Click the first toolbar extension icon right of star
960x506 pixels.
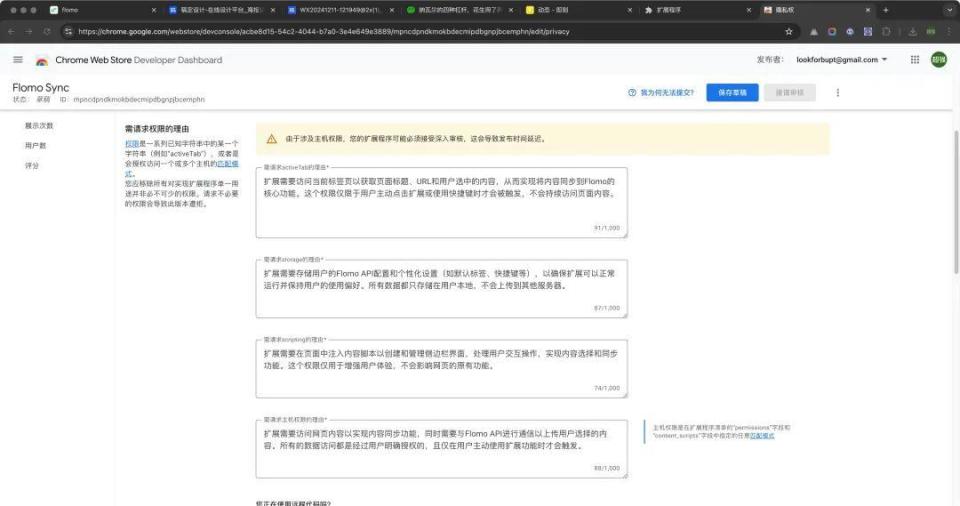pyautogui.click(x=814, y=31)
